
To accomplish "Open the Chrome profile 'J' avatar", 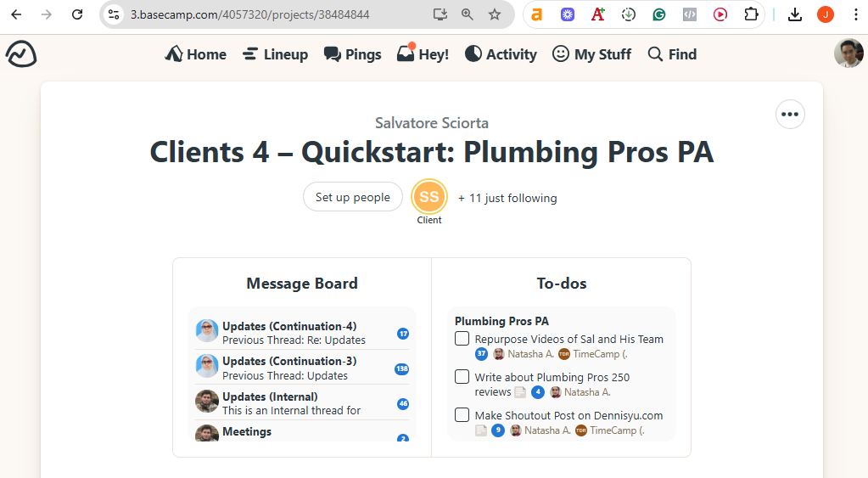I will click(826, 14).
